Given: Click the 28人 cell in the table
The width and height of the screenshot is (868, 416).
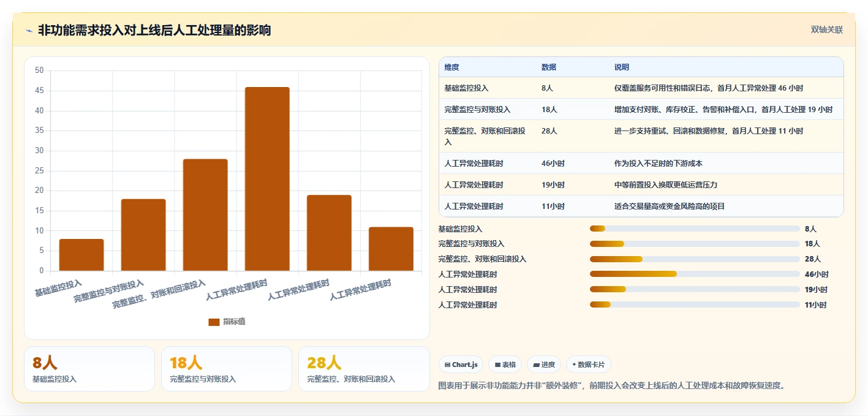Looking at the screenshot, I should point(549,131).
